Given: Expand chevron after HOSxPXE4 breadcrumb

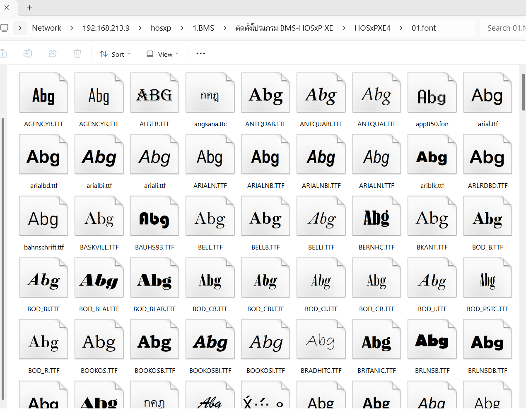Looking at the screenshot, I should tap(401, 28).
